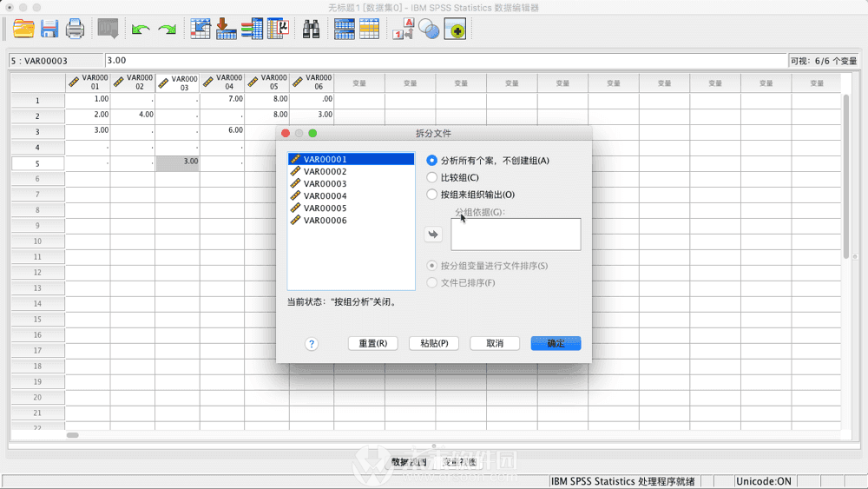The height and width of the screenshot is (489, 868).
Task: Click the Save floppy disk icon
Action: [49, 29]
